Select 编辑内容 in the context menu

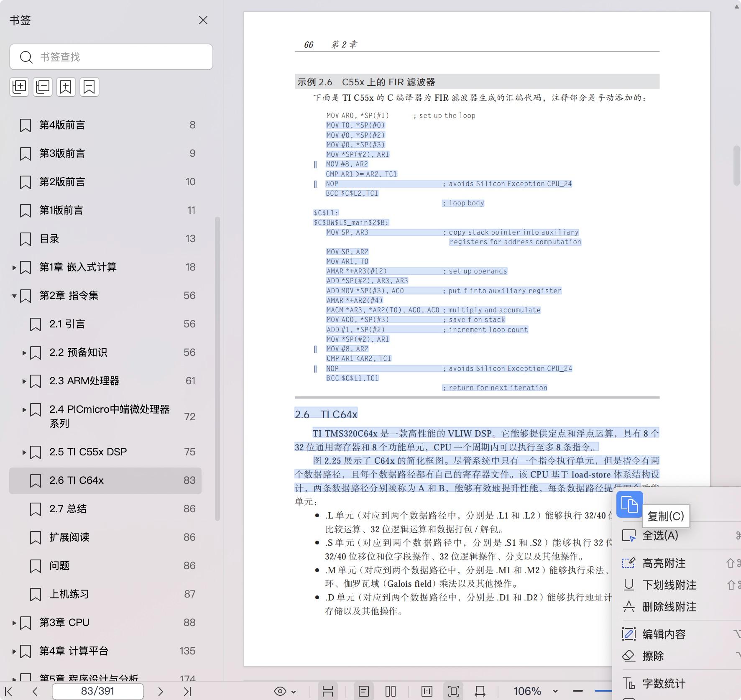pyautogui.click(x=665, y=634)
